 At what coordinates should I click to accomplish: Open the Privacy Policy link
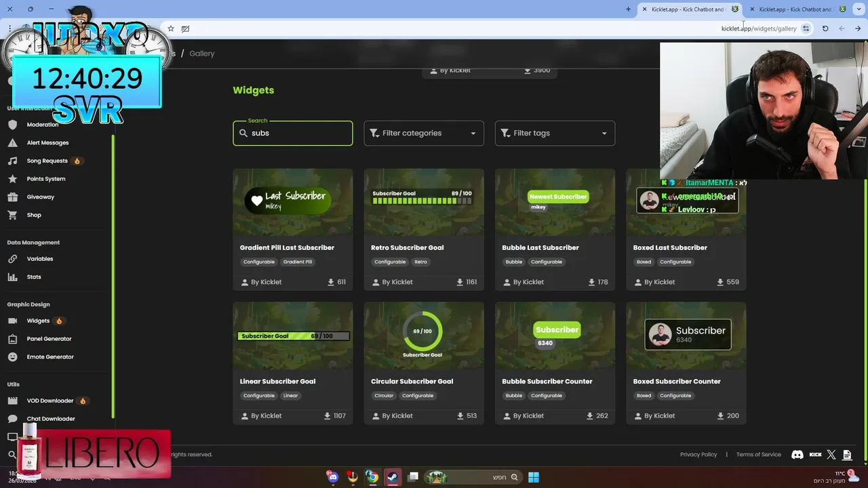698,455
